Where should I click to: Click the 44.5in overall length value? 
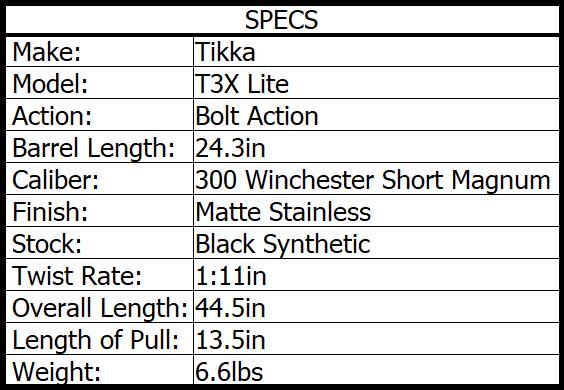[230, 308]
